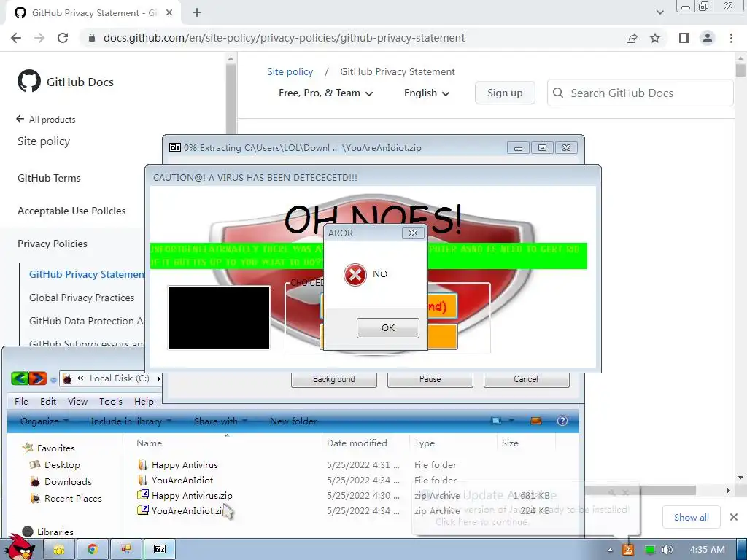Select Recent Places under Favorites

[x=73, y=499]
